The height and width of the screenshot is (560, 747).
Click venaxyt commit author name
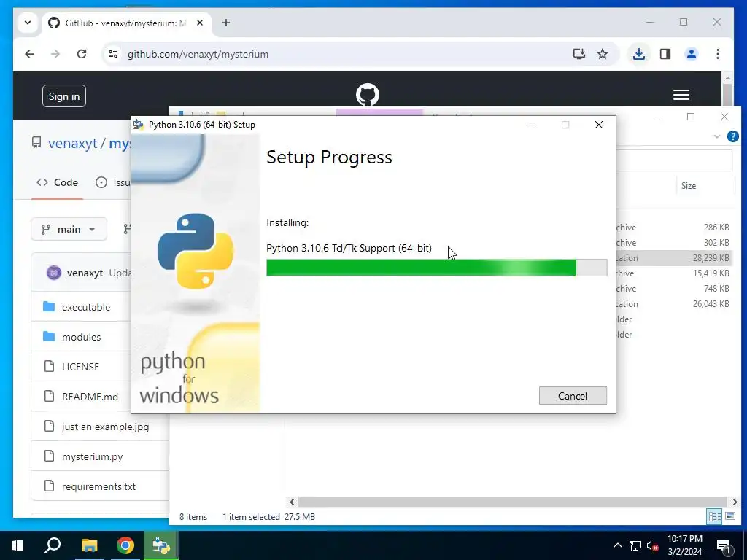click(x=85, y=273)
